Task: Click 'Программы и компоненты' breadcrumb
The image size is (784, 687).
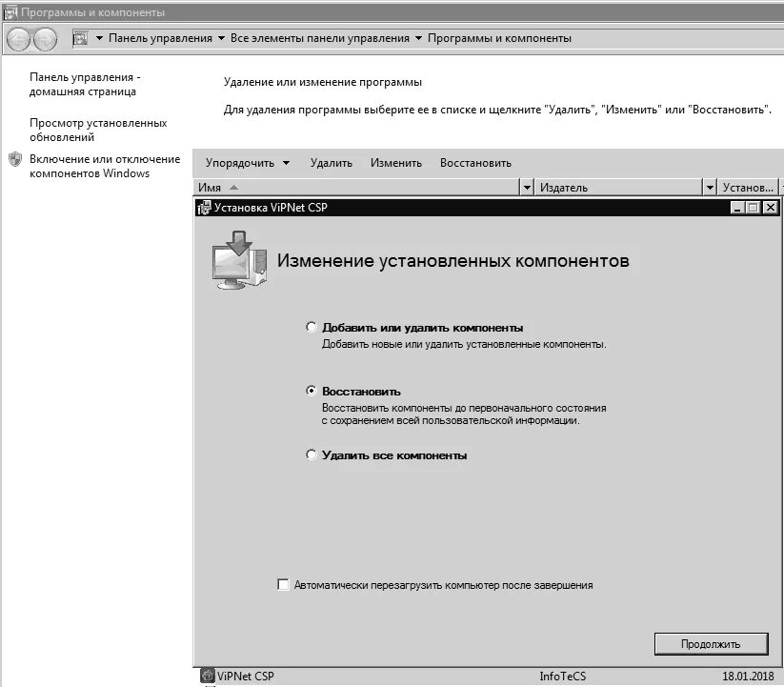Action: (x=499, y=38)
